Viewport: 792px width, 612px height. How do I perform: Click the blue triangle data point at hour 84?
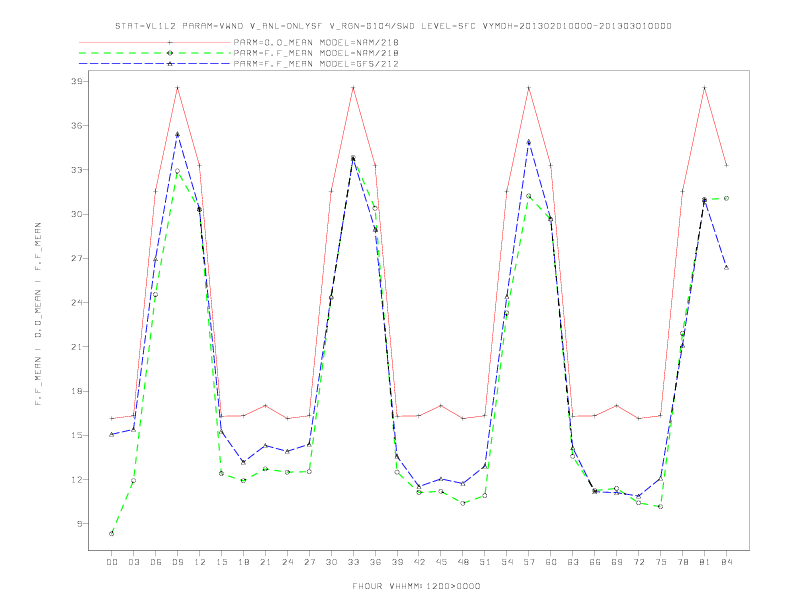click(x=727, y=268)
